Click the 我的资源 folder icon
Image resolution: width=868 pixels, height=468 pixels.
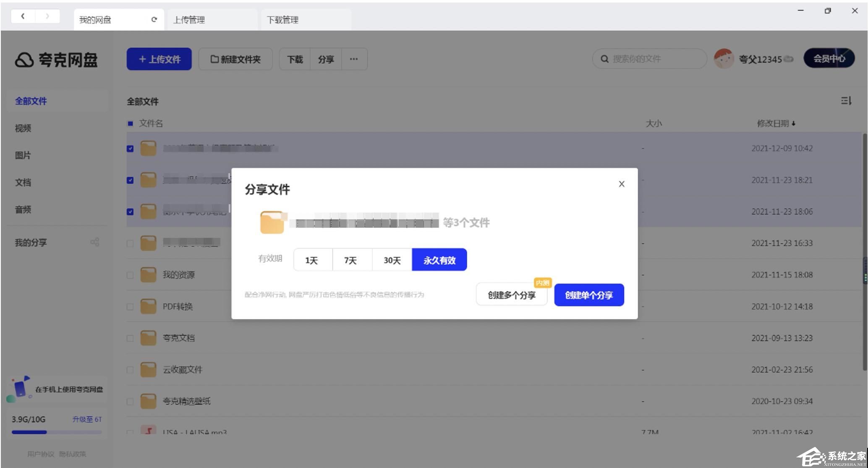[x=148, y=275]
